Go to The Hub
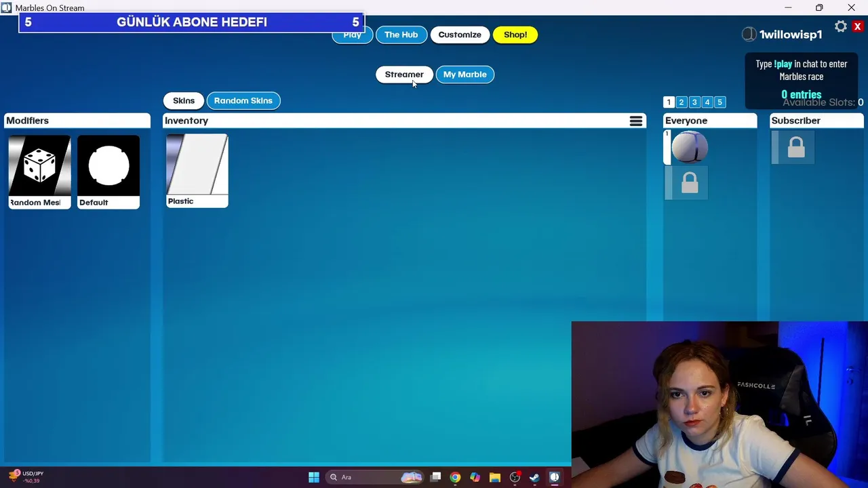The width and height of the screenshot is (868, 488). (401, 35)
